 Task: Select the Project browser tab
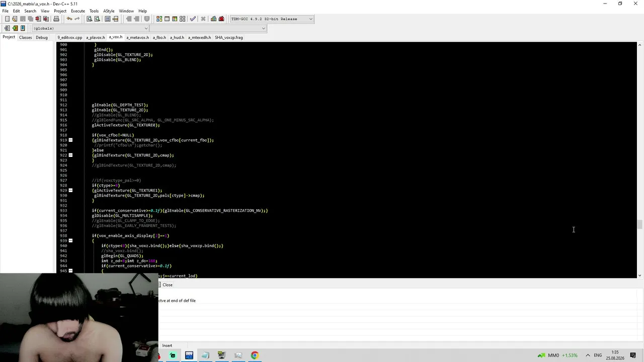(x=9, y=37)
